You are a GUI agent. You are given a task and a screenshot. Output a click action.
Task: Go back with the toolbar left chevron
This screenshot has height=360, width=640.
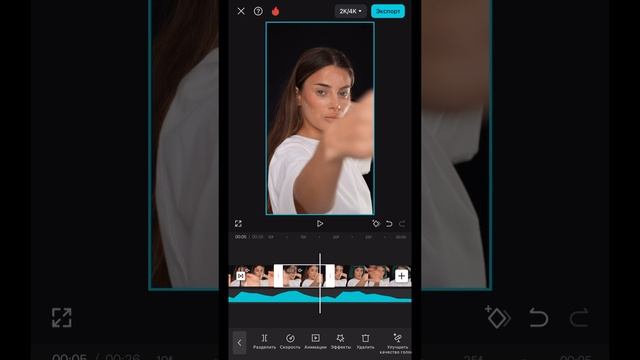coord(240,343)
